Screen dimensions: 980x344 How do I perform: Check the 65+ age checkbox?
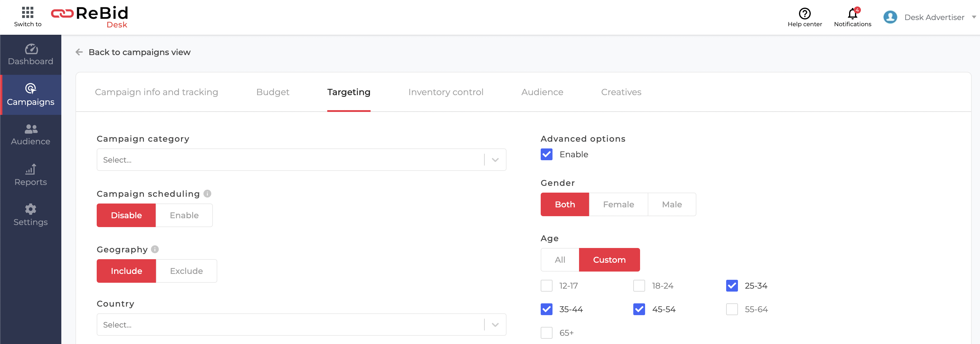point(547,333)
